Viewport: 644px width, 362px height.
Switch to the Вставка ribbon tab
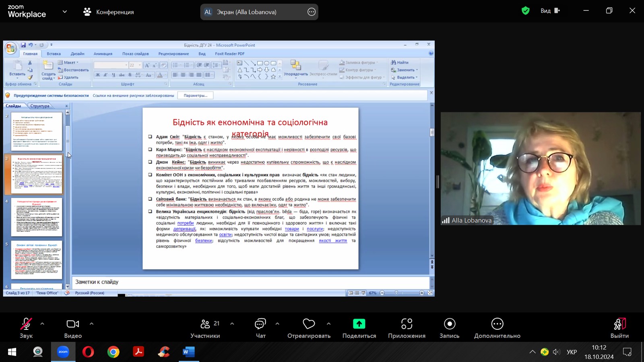tap(54, 53)
